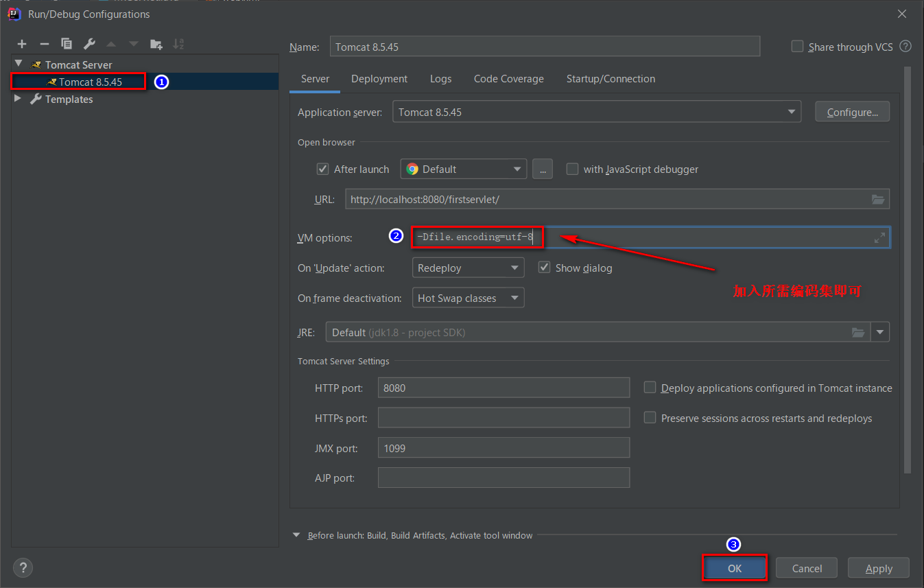Select Tomcat 8.5.45 configuration in tree
Screen dimensions: 924x588
click(145, 82)
